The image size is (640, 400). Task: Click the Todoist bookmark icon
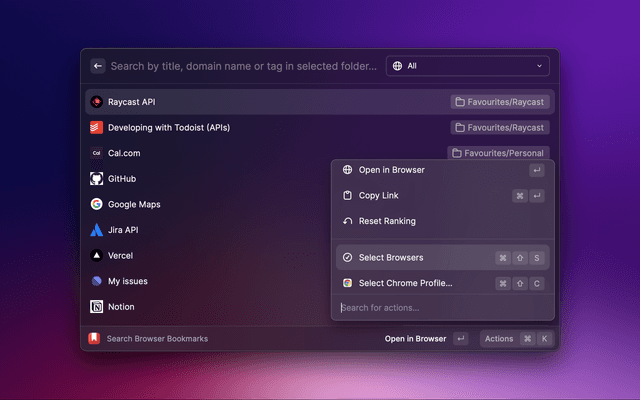(97, 128)
